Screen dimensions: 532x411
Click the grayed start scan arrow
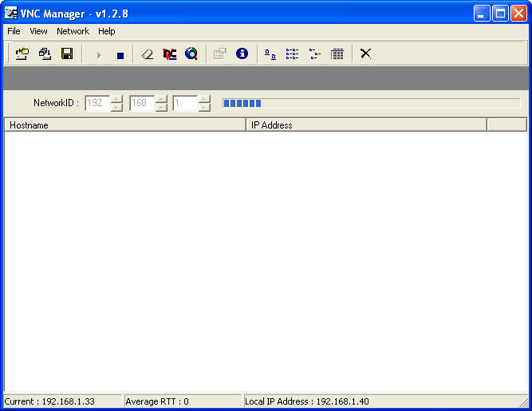(x=99, y=55)
